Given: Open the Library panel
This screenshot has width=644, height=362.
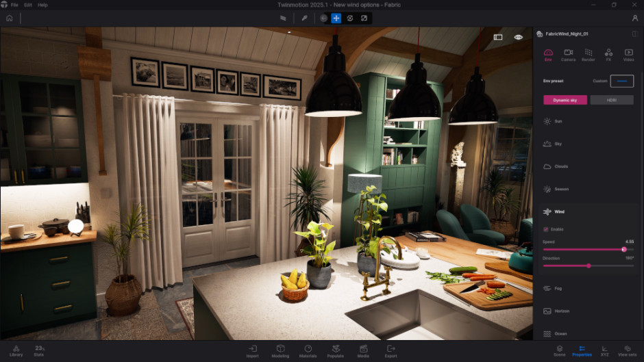Looking at the screenshot, I should coord(16,350).
